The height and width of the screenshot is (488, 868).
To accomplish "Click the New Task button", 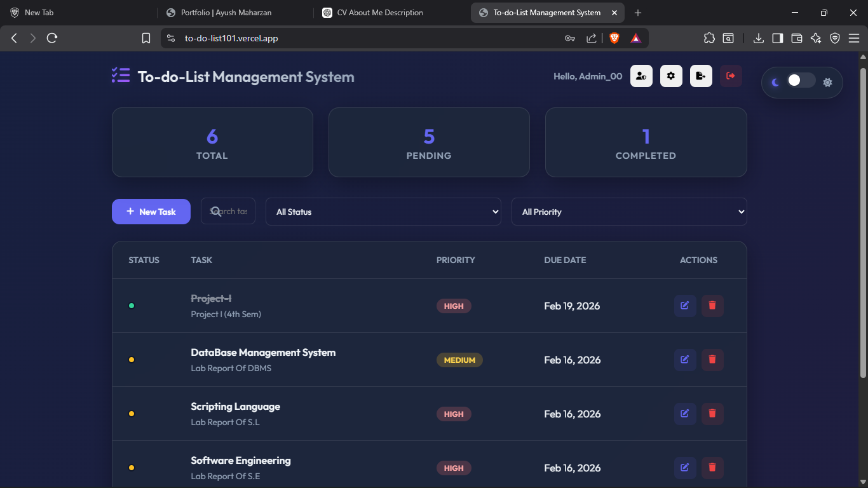I will pos(151,212).
